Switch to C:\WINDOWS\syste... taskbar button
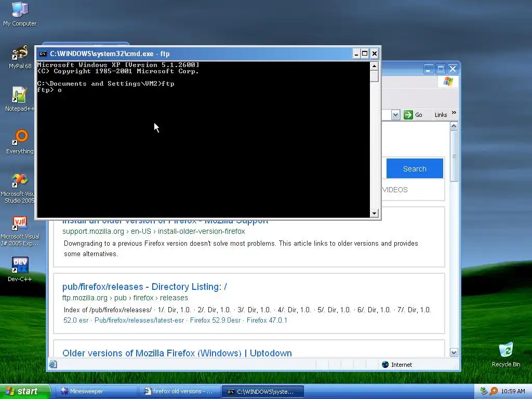Image resolution: width=532 pixels, height=399 pixels. [x=262, y=392]
